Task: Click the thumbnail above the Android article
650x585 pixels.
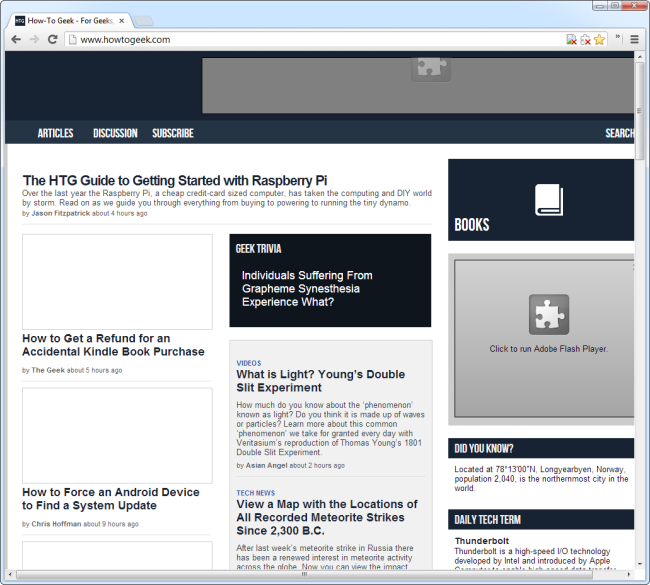Action: click(117, 436)
